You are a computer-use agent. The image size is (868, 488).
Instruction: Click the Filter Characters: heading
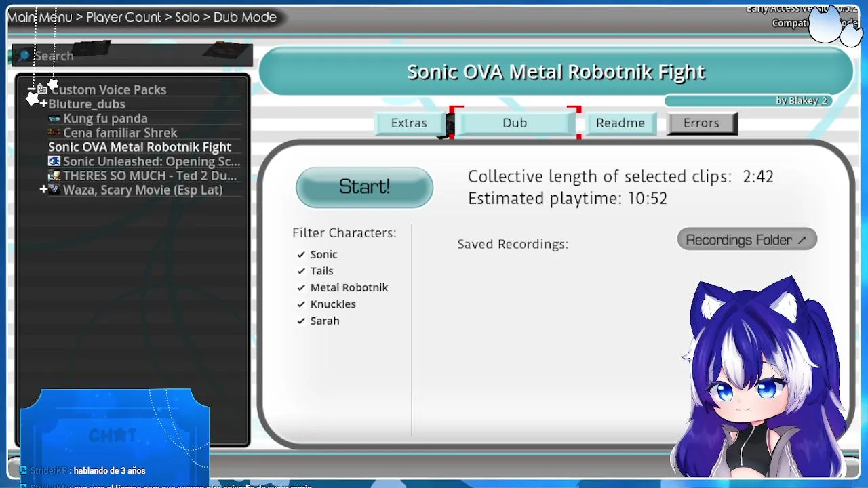tap(344, 232)
